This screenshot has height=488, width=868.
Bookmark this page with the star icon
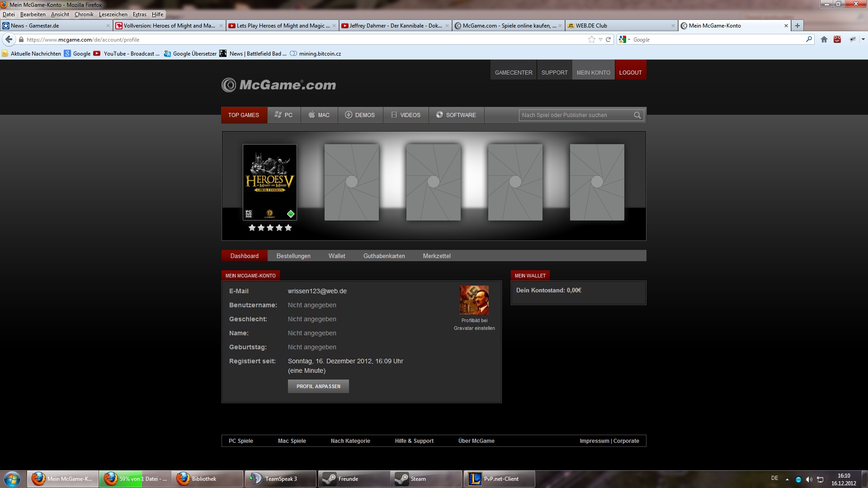pos(591,40)
